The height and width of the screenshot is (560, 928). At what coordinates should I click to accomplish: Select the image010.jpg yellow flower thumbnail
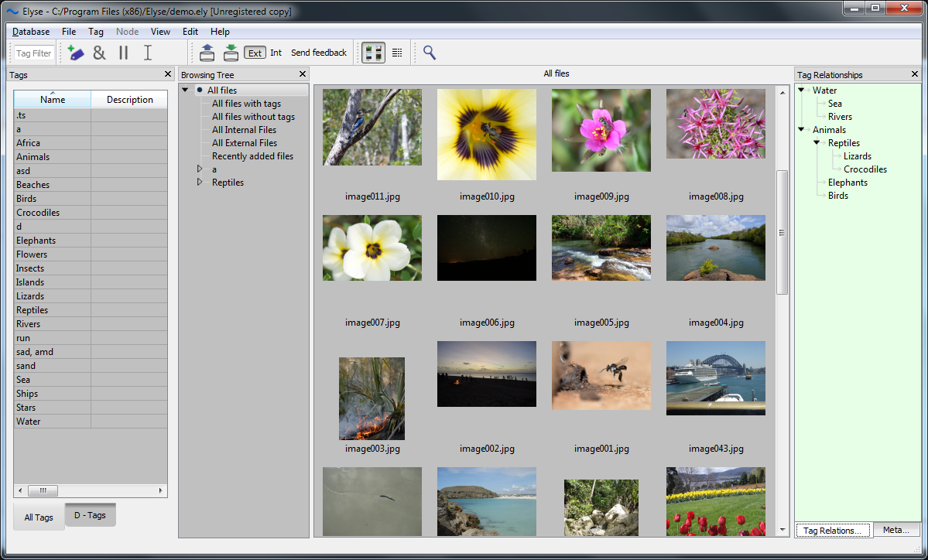coord(487,135)
